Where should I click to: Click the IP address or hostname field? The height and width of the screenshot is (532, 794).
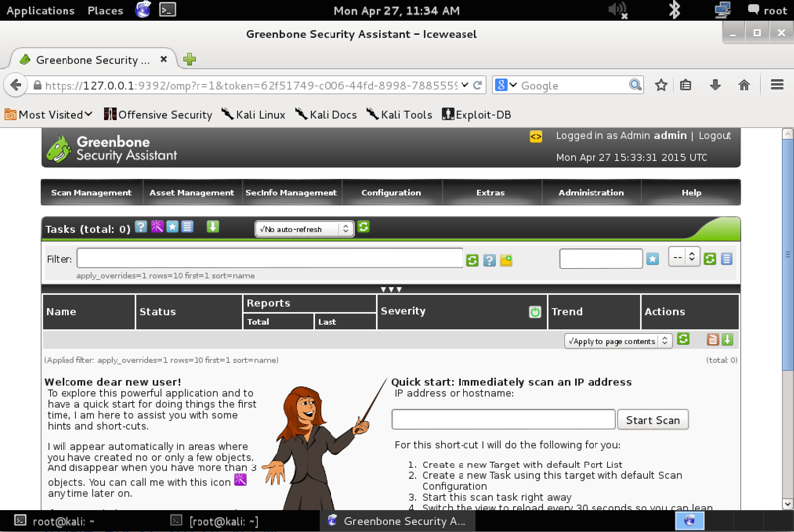[503, 420]
